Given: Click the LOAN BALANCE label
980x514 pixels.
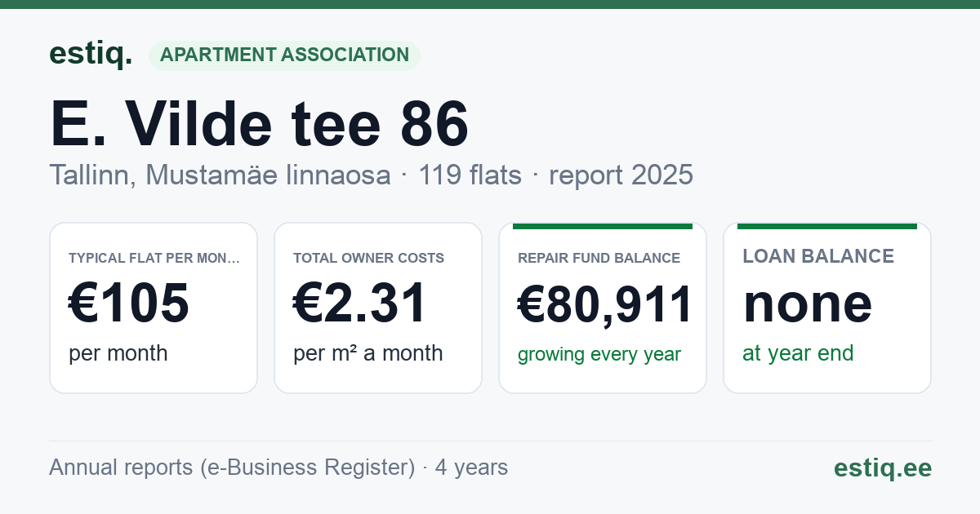Looking at the screenshot, I should (x=818, y=256).
